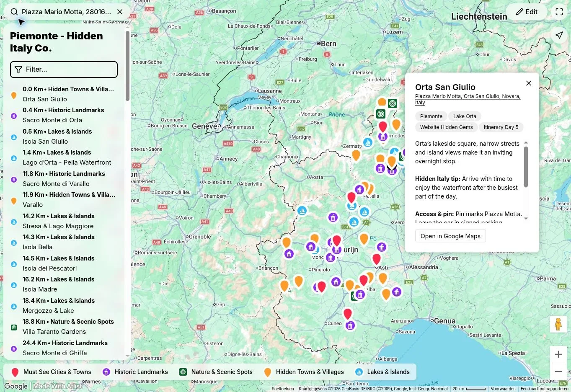This screenshot has width=571, height=392.
Task: Zoom out the map
Action: coord(558,371)
